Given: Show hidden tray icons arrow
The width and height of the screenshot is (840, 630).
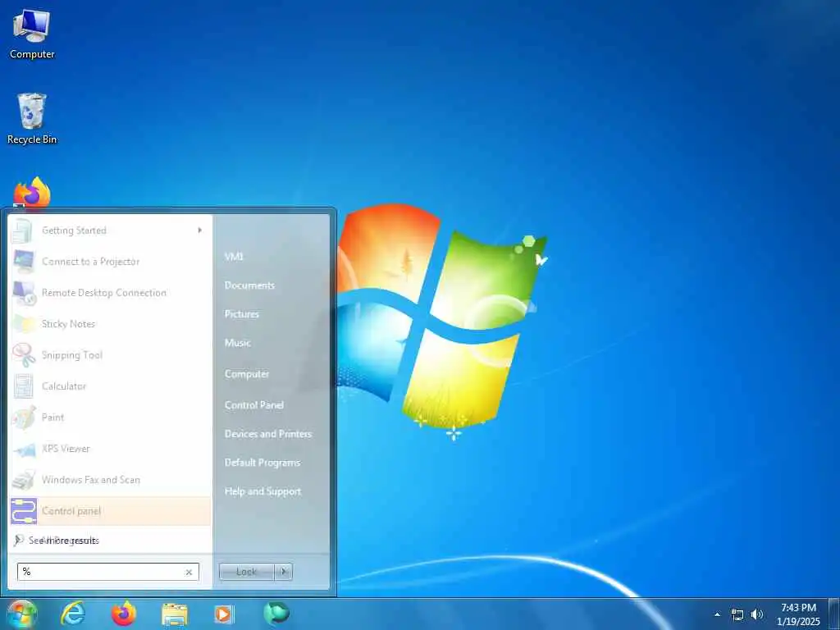Looking at the screenshot, I should pyautogui.click(x=717, y=614).
